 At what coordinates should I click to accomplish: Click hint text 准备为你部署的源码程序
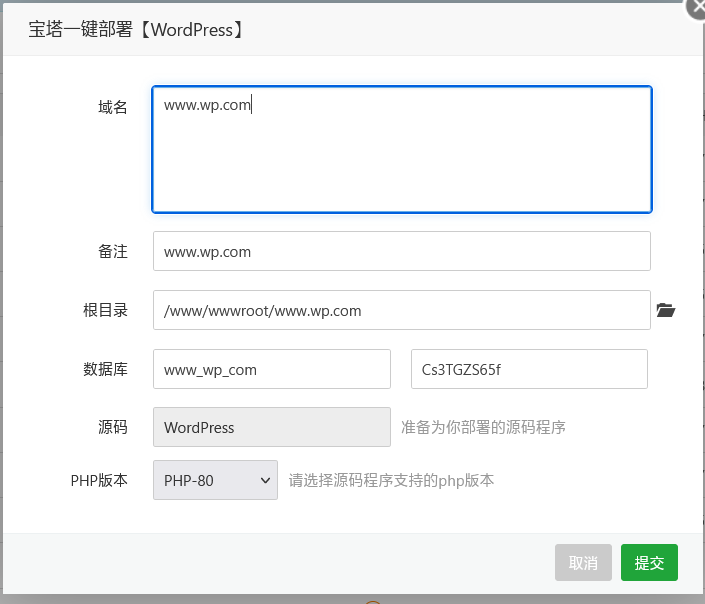coord(483,427)
